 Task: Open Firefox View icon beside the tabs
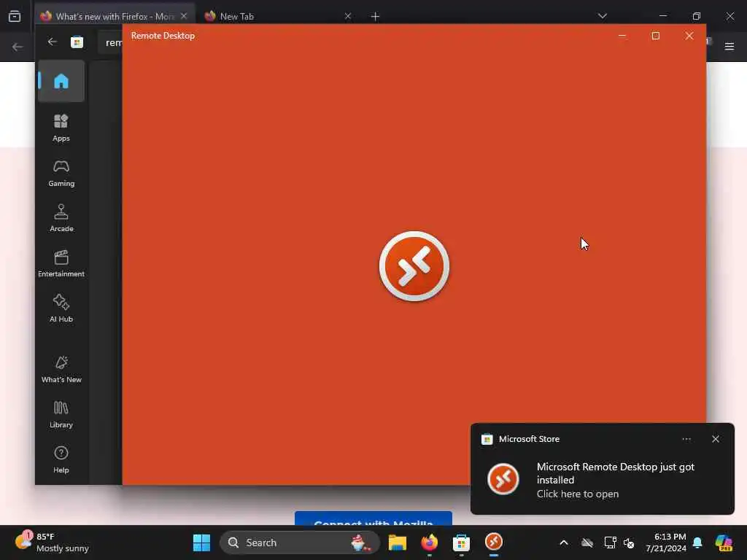pyautogui.click(x=15, y=16)
